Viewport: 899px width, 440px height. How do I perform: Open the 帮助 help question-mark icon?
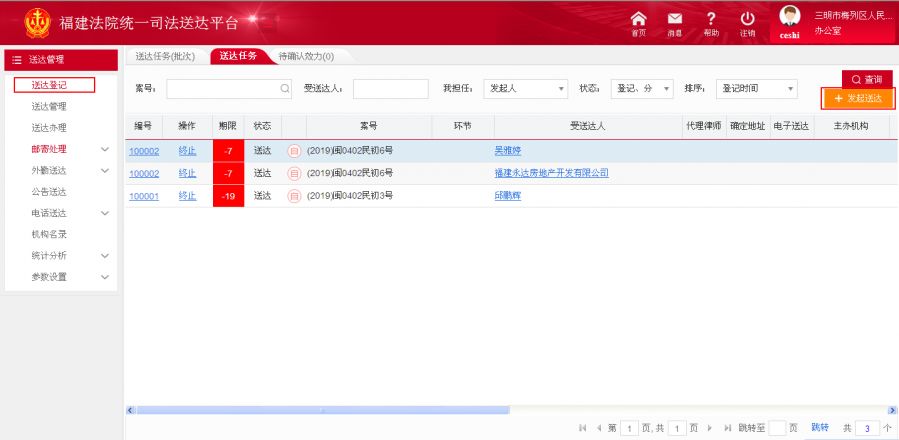711,20
